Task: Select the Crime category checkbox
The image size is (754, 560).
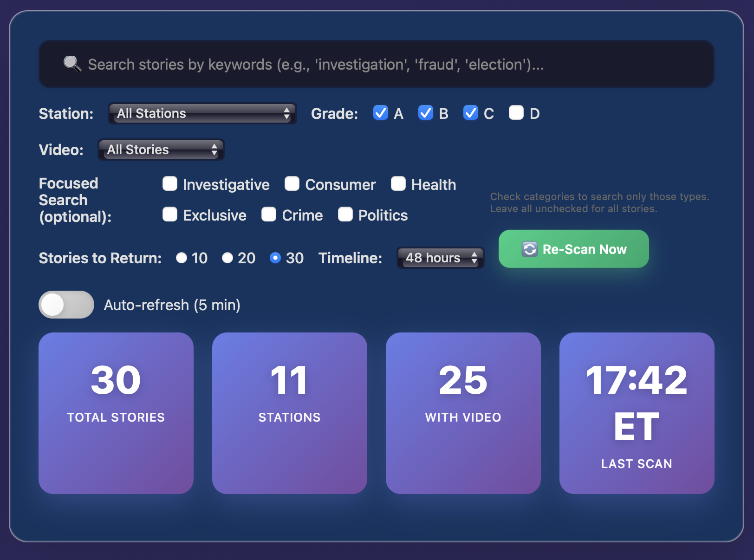Action: pos(269,215)
